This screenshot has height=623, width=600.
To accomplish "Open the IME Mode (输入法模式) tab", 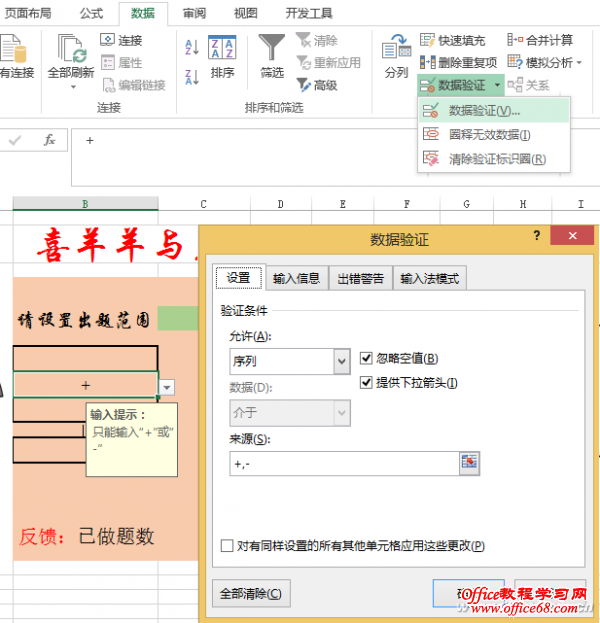I will coord(430,278).
